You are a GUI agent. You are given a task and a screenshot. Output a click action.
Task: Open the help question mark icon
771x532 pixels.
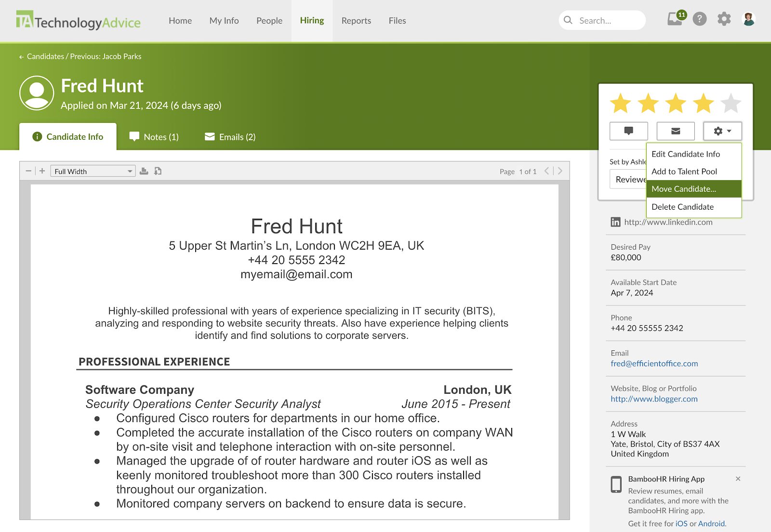click(x=700, y=19)
